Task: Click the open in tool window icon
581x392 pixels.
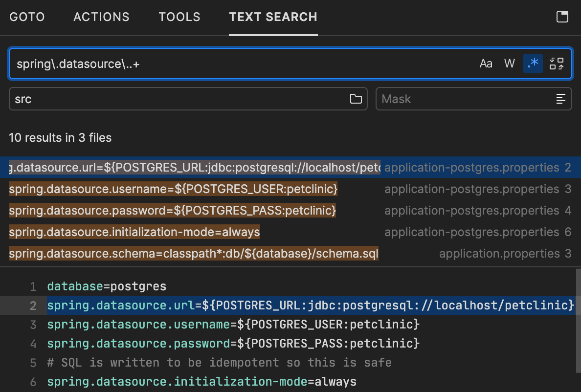Action: click(562, 17)
